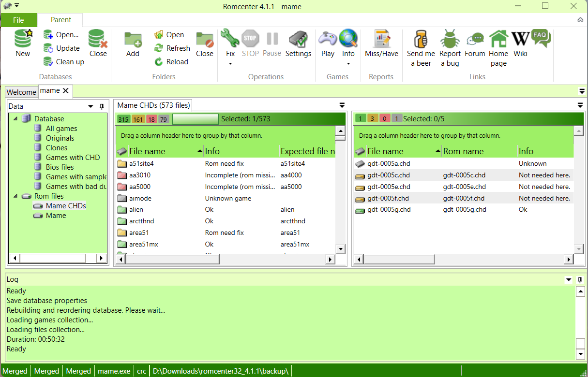Visit the Home page link

[498, 48]
